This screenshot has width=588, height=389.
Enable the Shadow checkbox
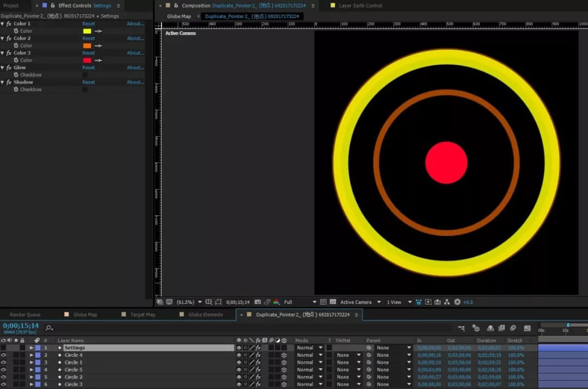[85, 89]
